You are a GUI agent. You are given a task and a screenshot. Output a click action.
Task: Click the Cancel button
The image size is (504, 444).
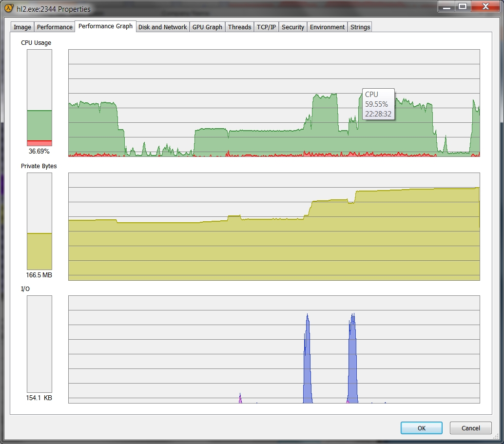pyautogui.click(x=470, y=428)
